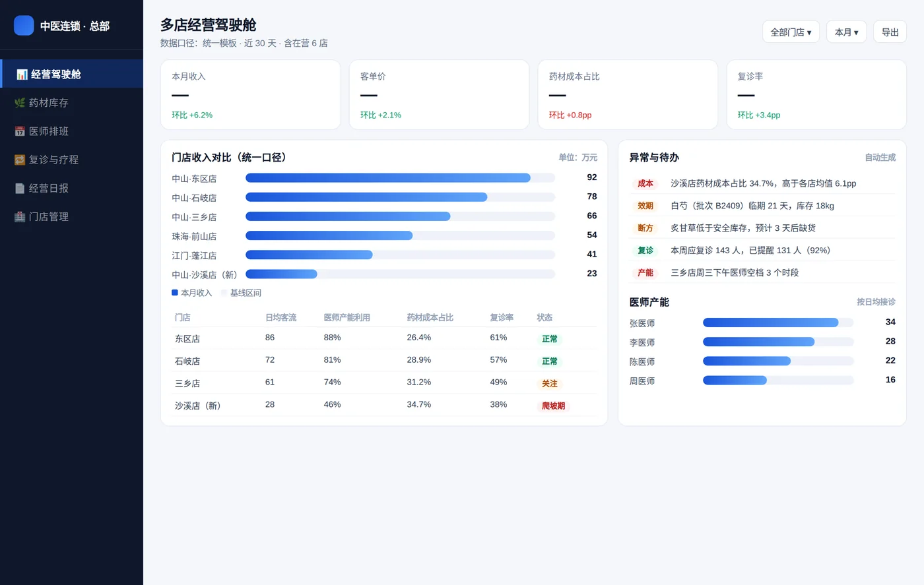Click the 中山·沙溪店（新） revenue bar
924x585 pixels.
pos(281,274)
